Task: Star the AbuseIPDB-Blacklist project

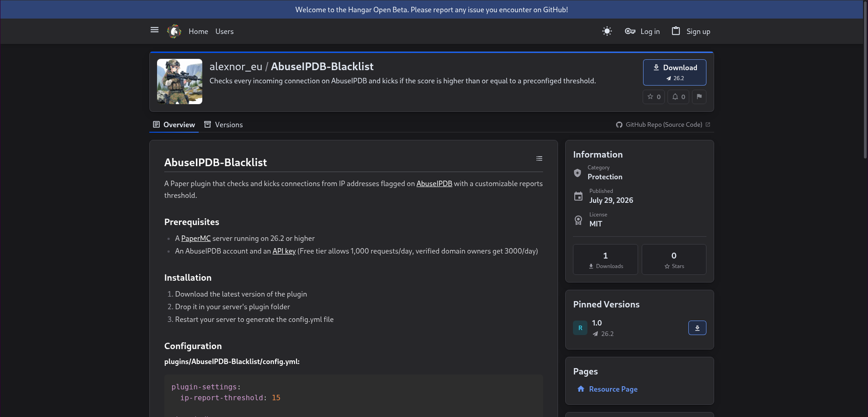Action: 653,97
